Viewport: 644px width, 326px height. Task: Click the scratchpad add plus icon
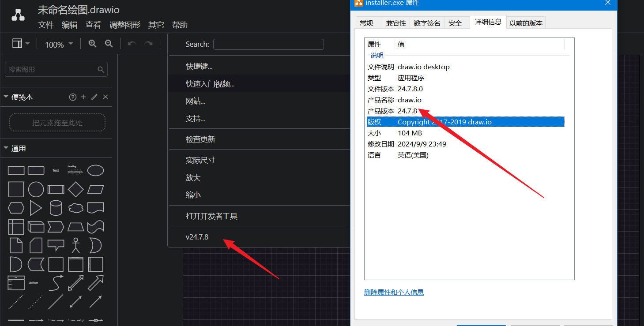(x=83, y=97)
